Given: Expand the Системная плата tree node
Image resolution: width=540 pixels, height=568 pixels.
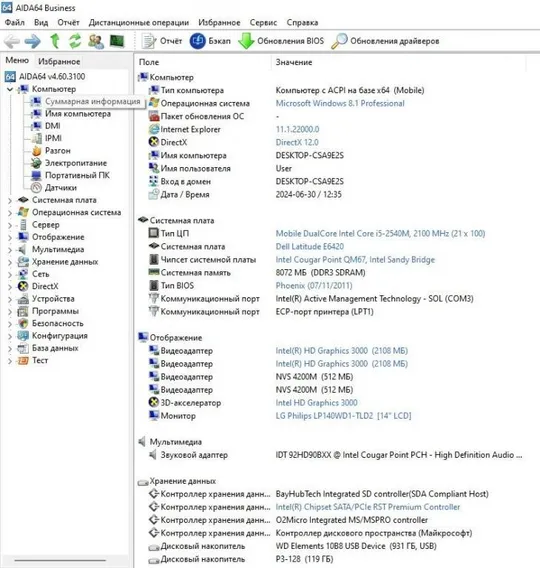Looking at the screenshot, I should click(10, 200).
